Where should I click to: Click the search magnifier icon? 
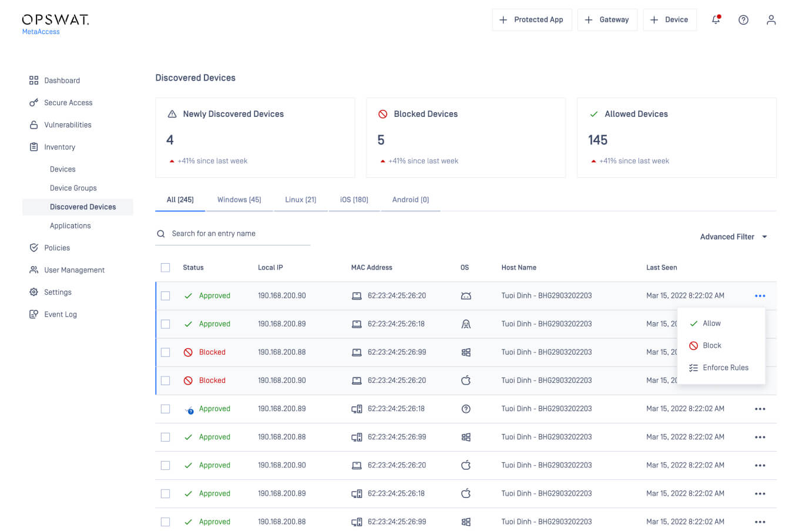coord(161,234)
